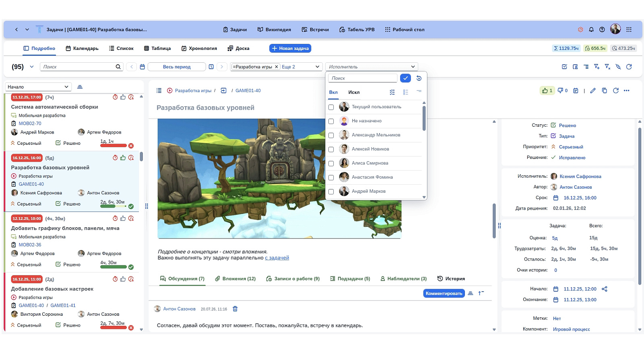Click MOB02-70 task link
644x362 pixels.
(30, 123)
